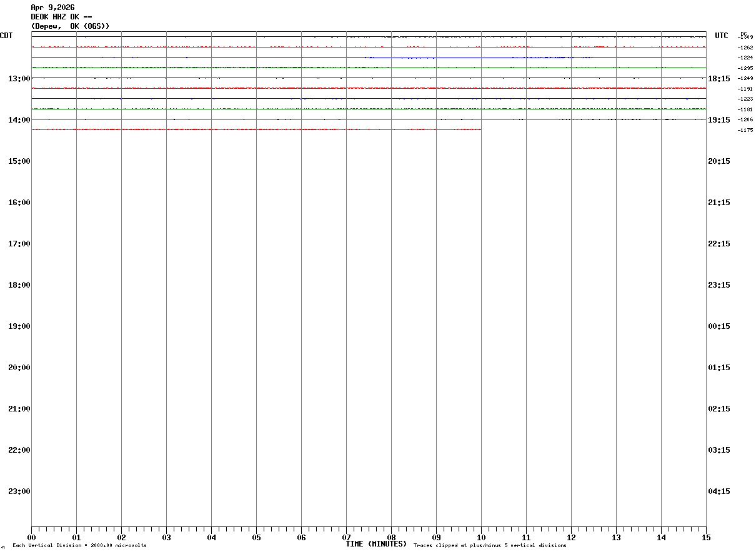Click the "12" minute axis label

point(571,537)
